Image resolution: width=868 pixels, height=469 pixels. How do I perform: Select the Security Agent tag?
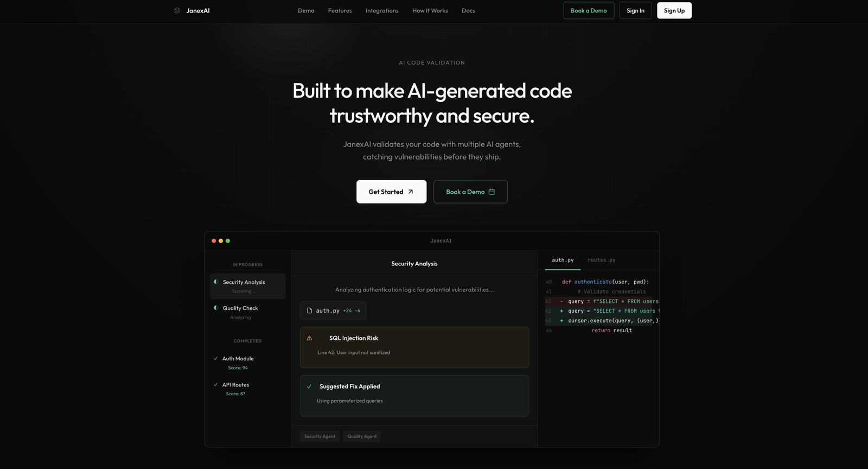[320, 436]
